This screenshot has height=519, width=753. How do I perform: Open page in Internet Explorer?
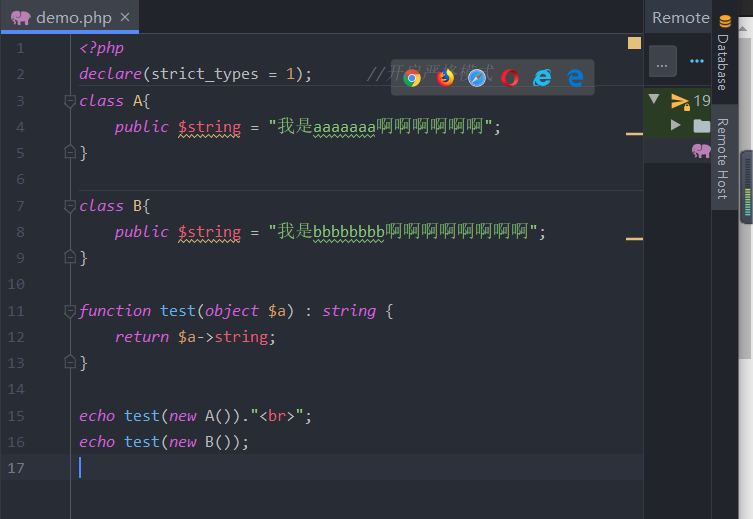coord(542,78)
